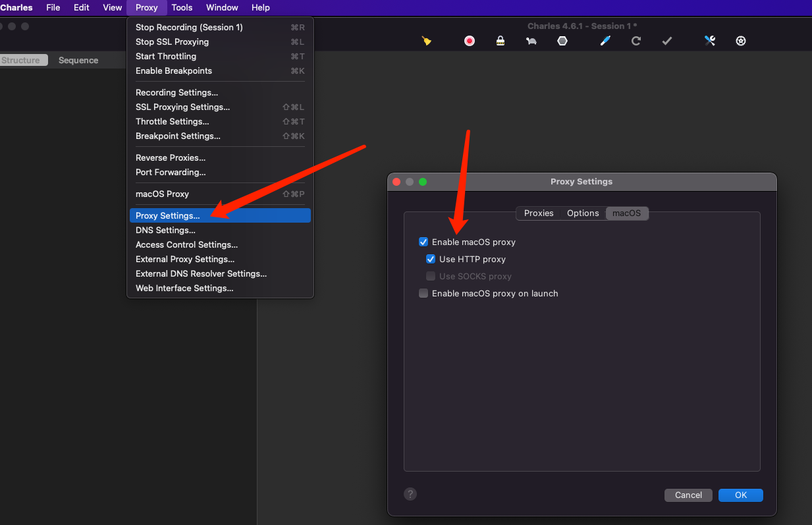The width and height of the screenshot is (812, 525).
Task: Choose Stop SSL Proxying
Action: click(x=220, y=41)
